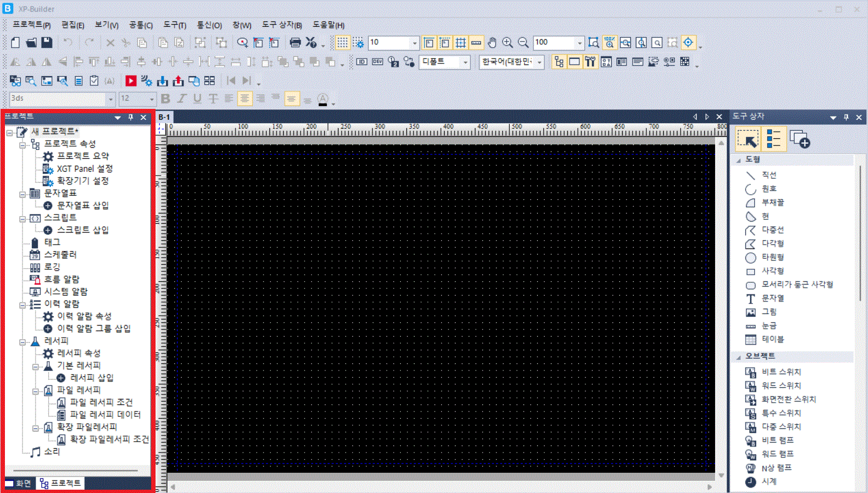This screenshot has width=868, height=493.
Task: Open the zoom percentage dropdown showing 100
Action: pos(579,43)
